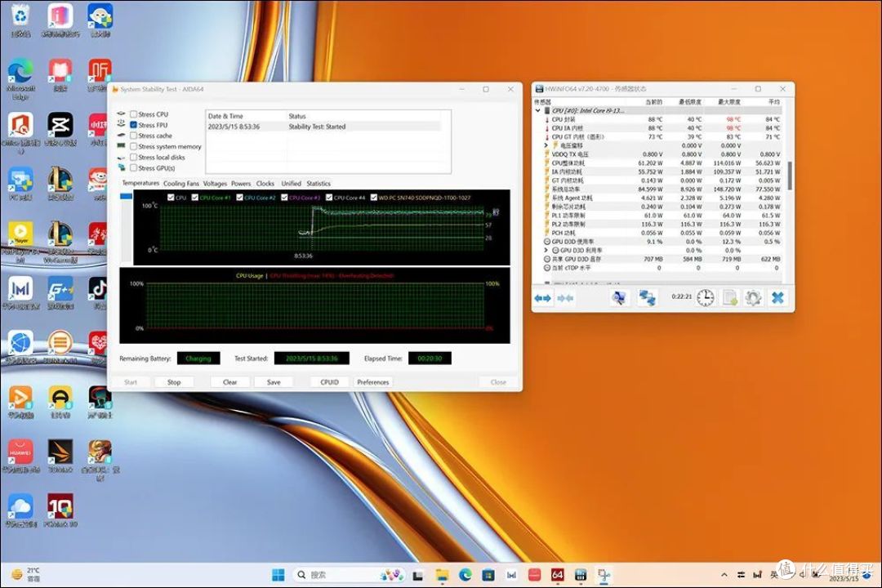The height and width of the screenshot is (588, 882).
Task: Open CapCut scissors desktop shortcut
Action: tap(60, 129)
